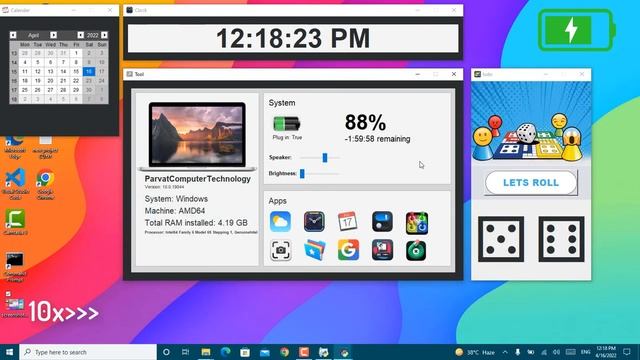Open the blue folder files app icon
The image size is (640, 360).
(315, 250)
